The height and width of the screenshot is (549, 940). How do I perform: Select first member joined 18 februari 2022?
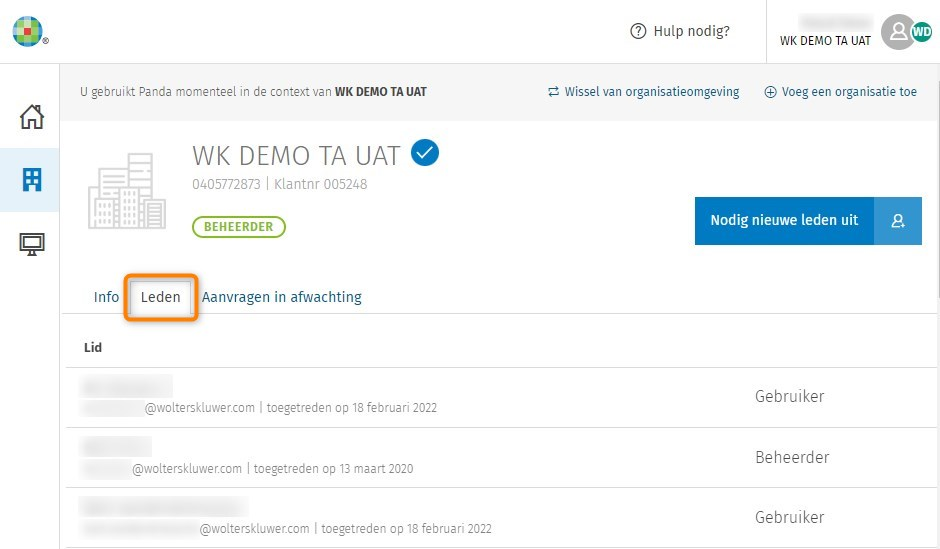click(x=500, y=397)
